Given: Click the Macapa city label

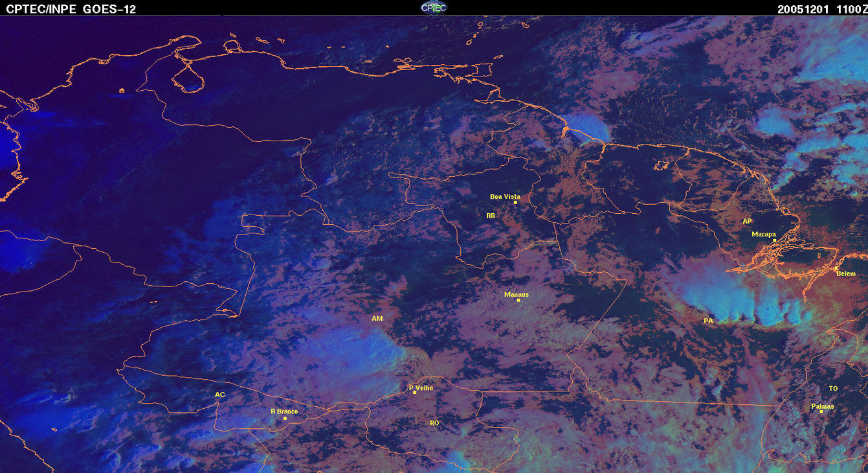Looking at the screenshot, I should click(764, 234).
